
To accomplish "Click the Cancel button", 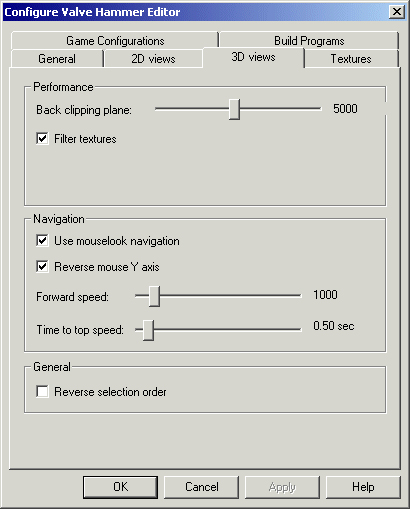I will pyautogui.click(x=202, y=487).
